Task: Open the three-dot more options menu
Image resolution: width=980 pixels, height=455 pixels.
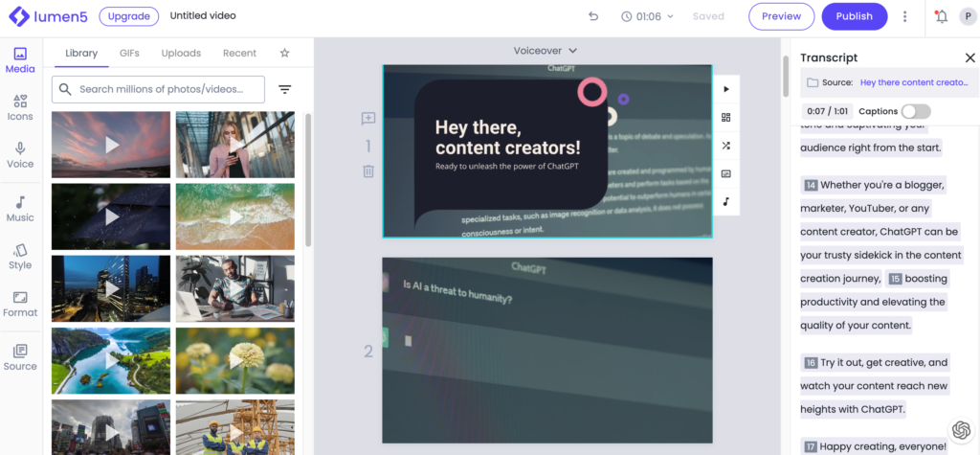Action: pyautogui.click(x=905, y=16)
